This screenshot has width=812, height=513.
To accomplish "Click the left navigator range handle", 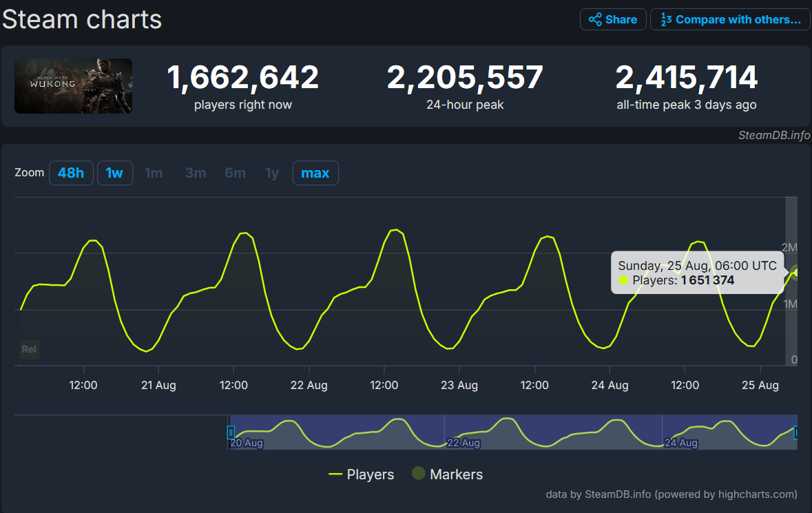I will (231, 432).
